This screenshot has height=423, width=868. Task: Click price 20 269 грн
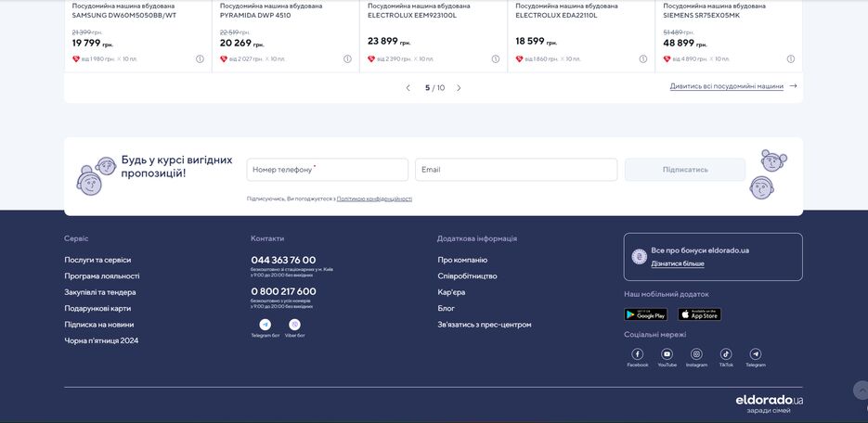click(x=242, y=43)
